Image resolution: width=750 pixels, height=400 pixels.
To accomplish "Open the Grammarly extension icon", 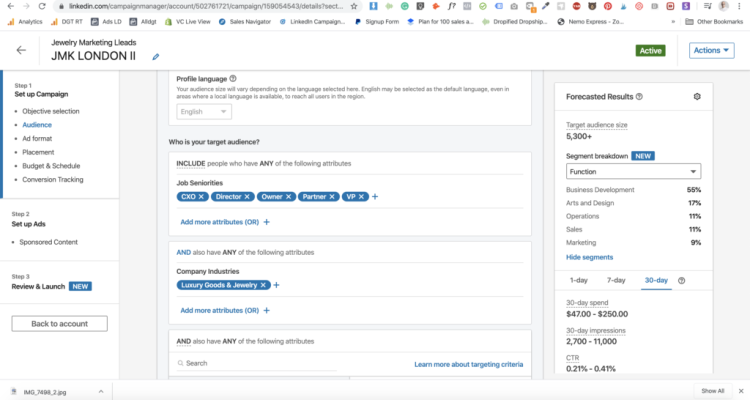I will point(405,6).
